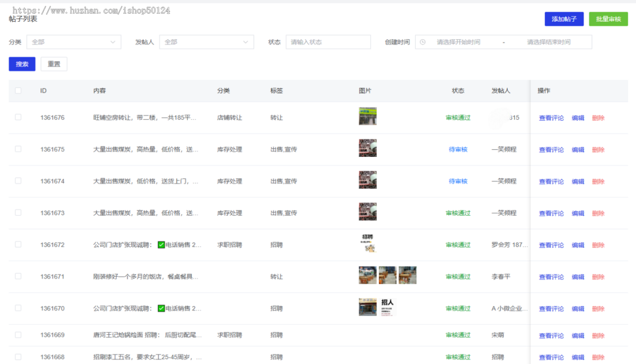Click 查看评论 for post 1361669
Screen dimensions: 636x364
tap(551, 335)
